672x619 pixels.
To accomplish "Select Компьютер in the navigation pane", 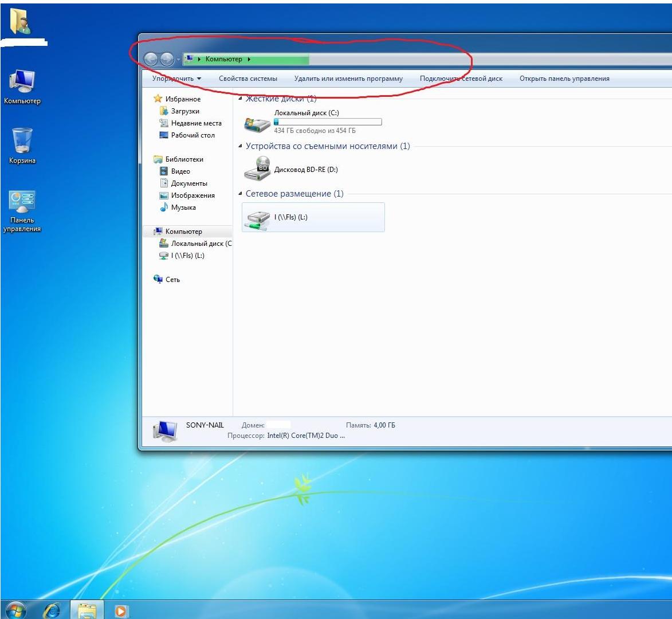I will (x=184, y=232).
